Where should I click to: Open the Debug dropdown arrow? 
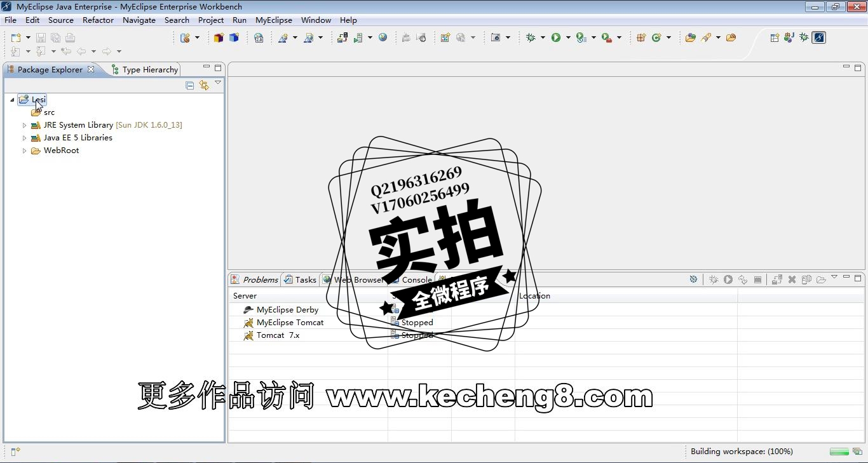click(x=543, y=38)
